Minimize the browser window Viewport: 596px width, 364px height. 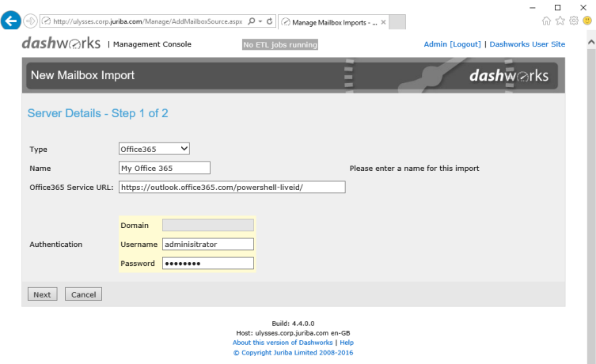click(x=533, y=8)
